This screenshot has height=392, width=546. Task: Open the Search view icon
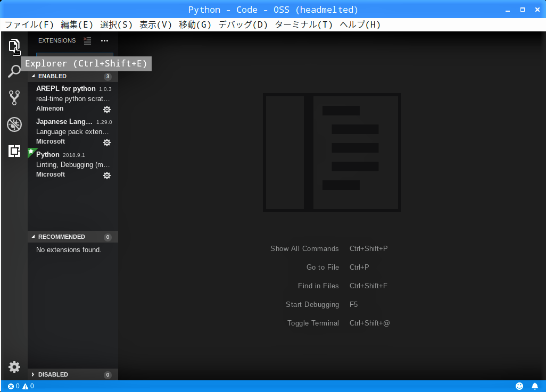point(14,71)
